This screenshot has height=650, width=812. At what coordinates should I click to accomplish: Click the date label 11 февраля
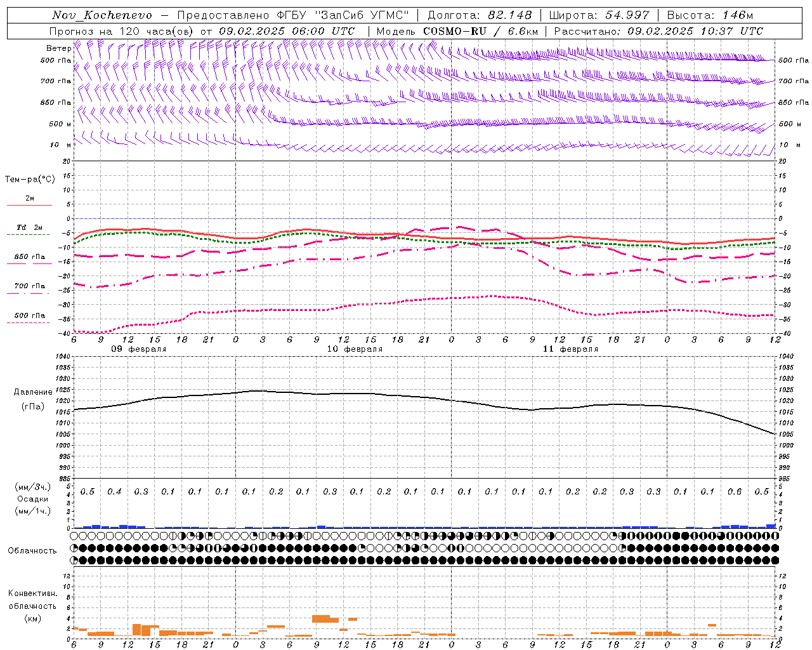(570, 349)
